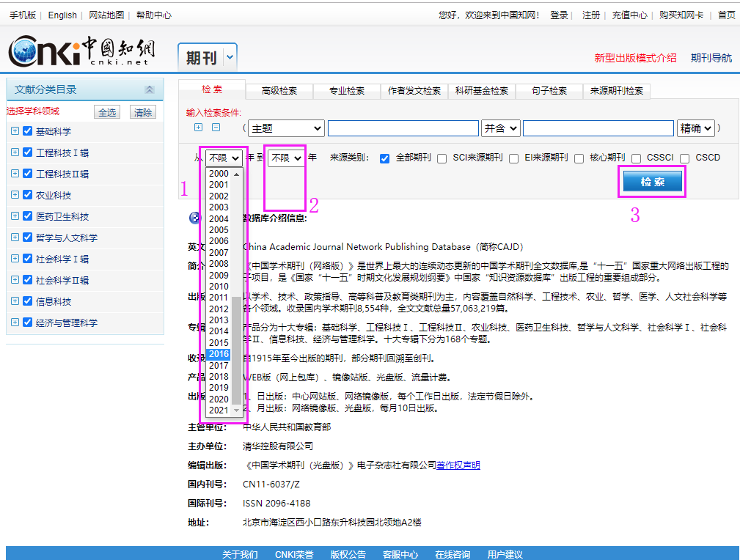Uncheck the 经济与管理科学 checkbox
This screenshot has width=740, height=560.
(x=28, y=322)
